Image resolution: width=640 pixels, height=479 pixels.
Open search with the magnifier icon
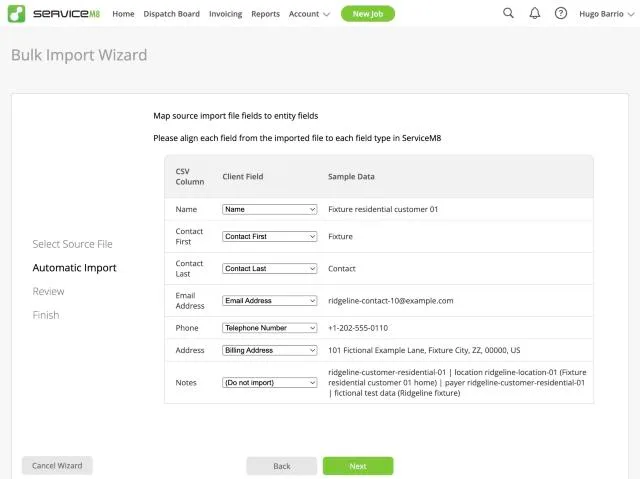(x=508, y=13)
